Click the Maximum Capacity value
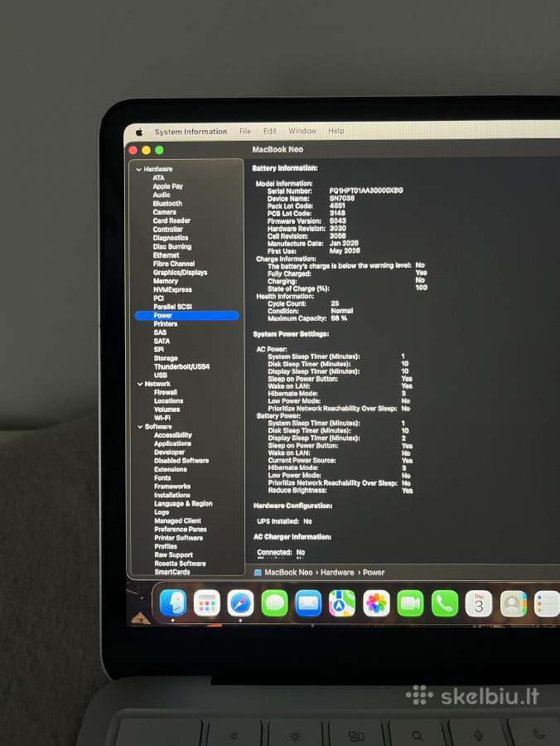Screen dimensions: 560x746 339,318
